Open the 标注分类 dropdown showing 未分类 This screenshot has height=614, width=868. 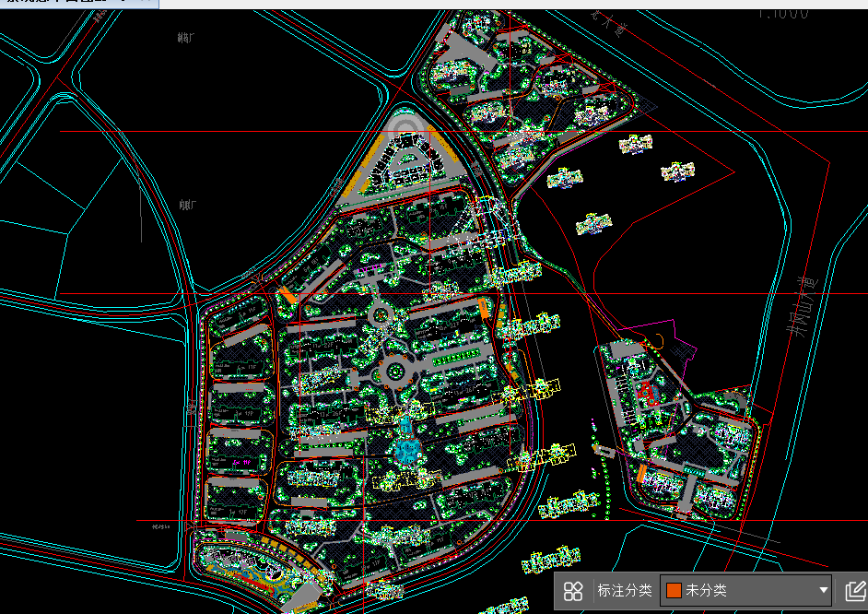click(x=745, y=591)
